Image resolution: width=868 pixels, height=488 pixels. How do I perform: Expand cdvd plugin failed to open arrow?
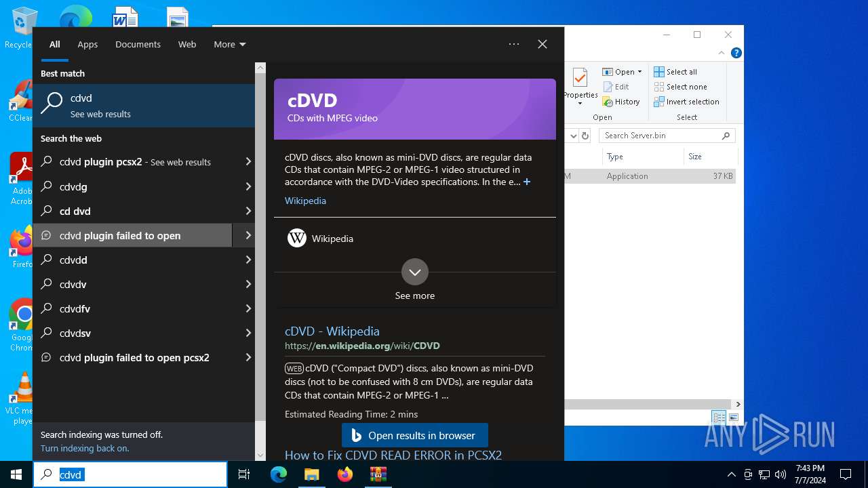point(244,235)
